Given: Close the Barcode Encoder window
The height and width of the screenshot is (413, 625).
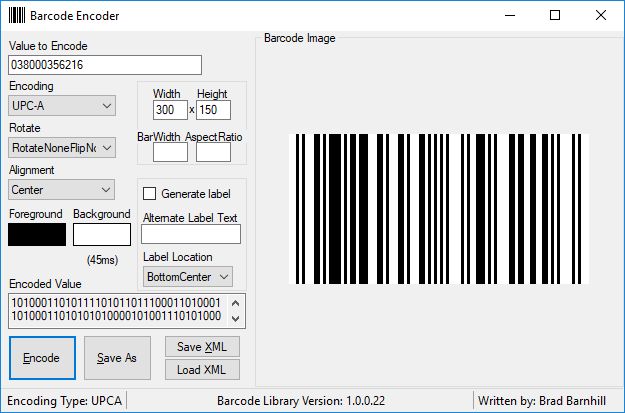Looking at the screenshot, I should (601, 16).
